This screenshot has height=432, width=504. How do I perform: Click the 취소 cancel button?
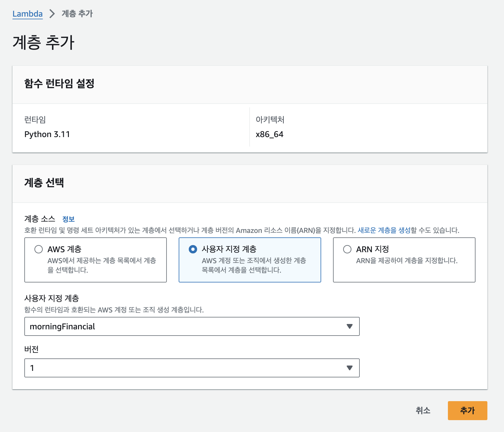423,411
